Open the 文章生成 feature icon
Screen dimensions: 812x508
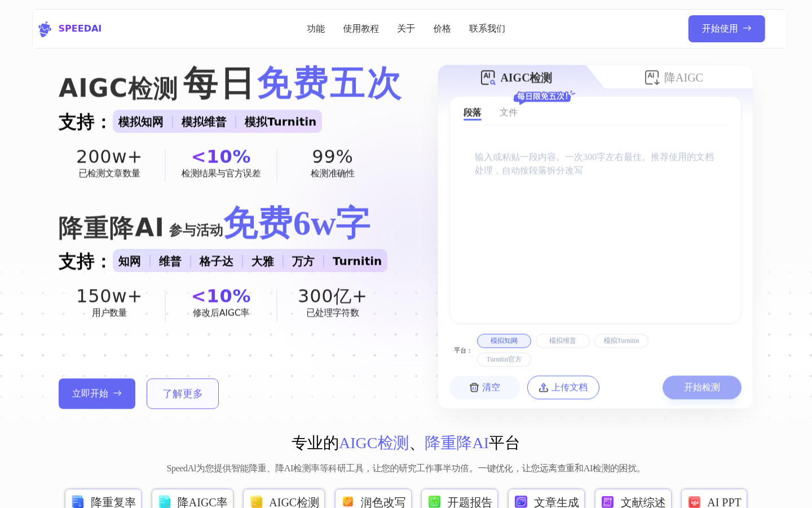pyautogui.click(x=521, y=502)
